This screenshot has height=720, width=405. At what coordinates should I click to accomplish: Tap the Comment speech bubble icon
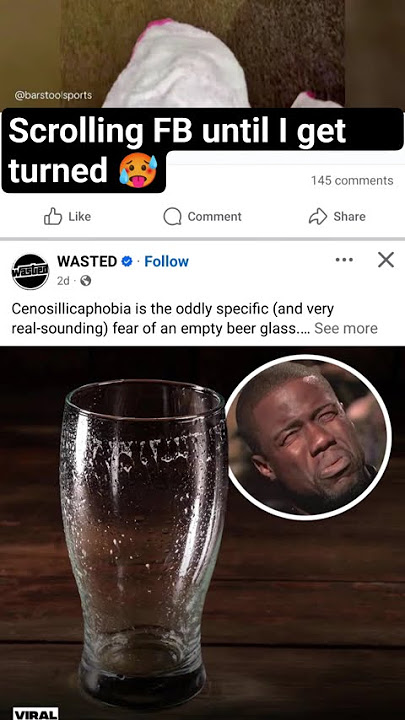pyautogui.click(x=173, y=217)
